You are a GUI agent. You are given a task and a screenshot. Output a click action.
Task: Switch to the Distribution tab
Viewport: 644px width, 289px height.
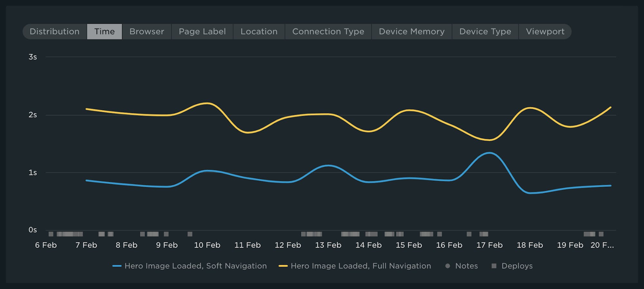(x=54, y=32)
